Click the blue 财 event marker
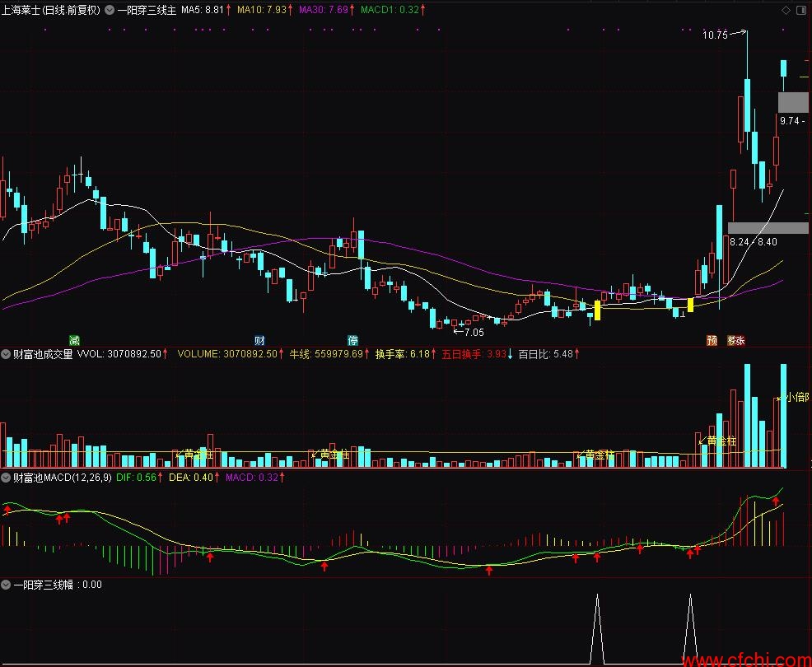Viewport: 812px width, 667px height. coord(259,340)
